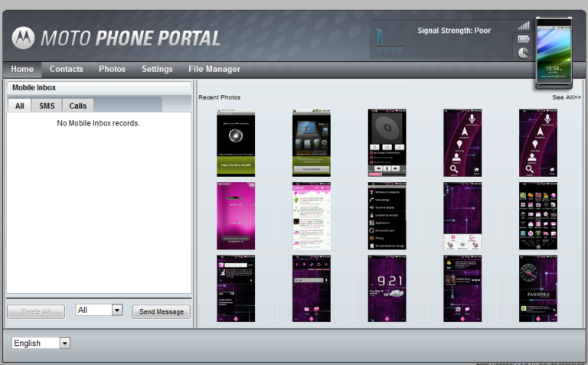Viewport: 588px width, 365px height.
Task: Select the All inbox tab
Action: click(19, 106)
